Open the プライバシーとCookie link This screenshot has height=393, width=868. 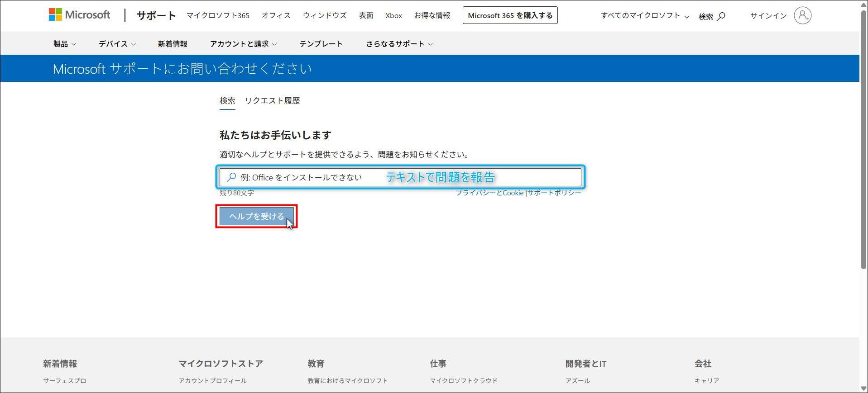tap(489, 193)
